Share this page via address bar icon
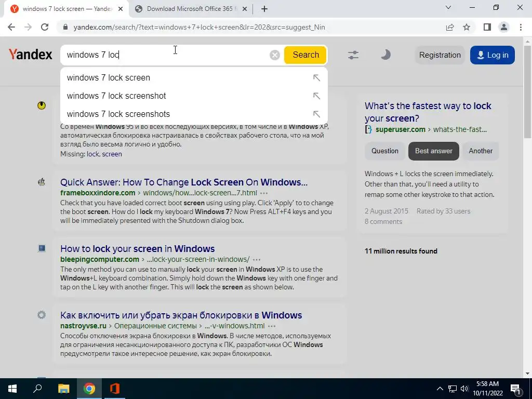The height and width of the screenshot is (399, 532). pos(450,27)
